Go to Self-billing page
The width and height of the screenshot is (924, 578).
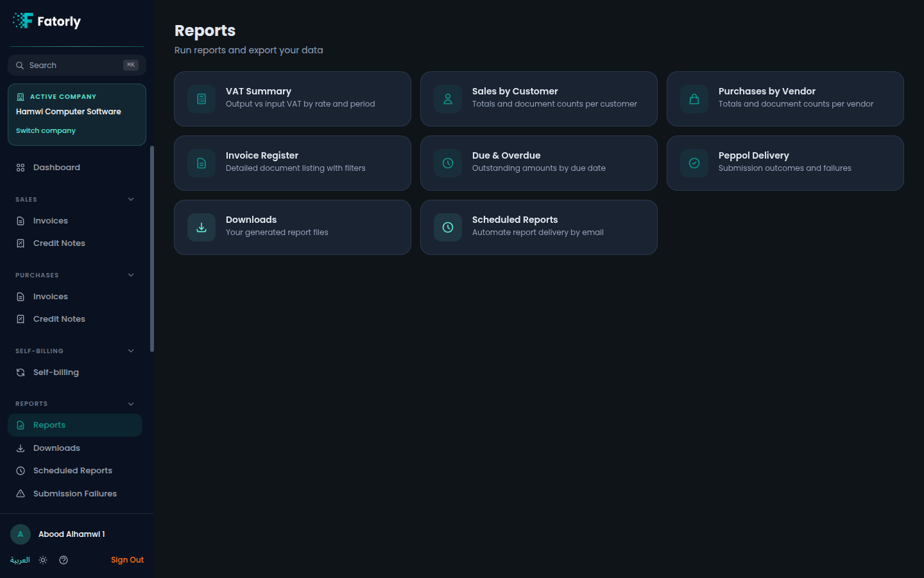coord(75,372)
